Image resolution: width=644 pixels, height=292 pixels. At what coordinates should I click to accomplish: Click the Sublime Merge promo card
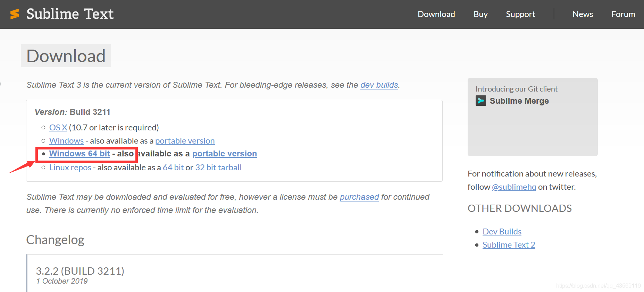coord(533,117)
